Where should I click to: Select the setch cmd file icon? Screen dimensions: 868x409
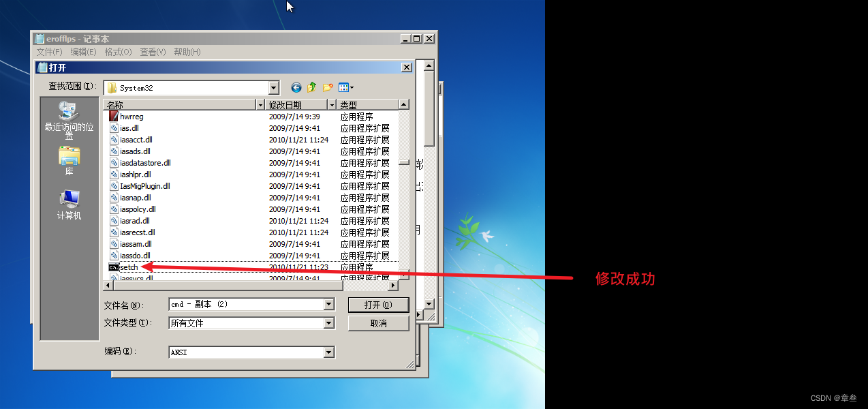click(114, 267)
